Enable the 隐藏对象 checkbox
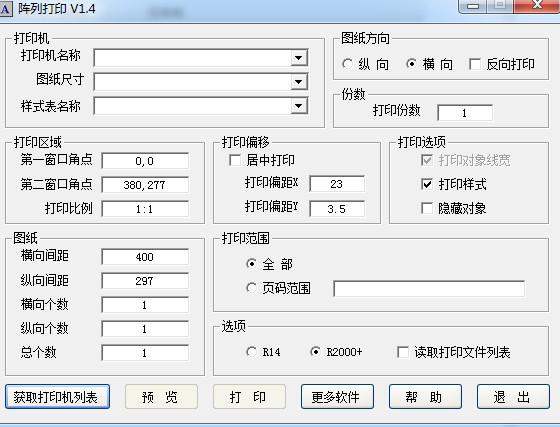Image resolution: width=560 pixels, height=427 pixels. pos(427,208)
